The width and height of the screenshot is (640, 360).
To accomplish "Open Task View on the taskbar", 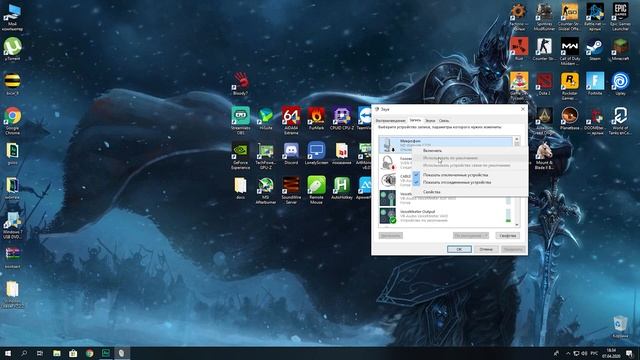I will [x=40, y=353].
